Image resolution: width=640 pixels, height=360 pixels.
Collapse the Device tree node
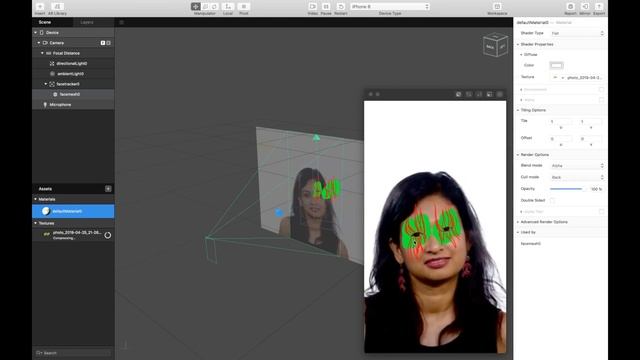pos(36,33)
